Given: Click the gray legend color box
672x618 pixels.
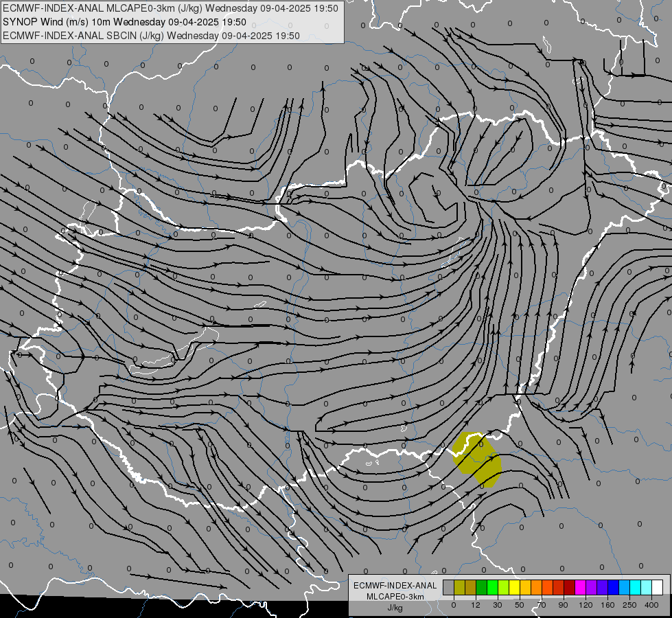Looking at the screenshot, I should 449,587.
